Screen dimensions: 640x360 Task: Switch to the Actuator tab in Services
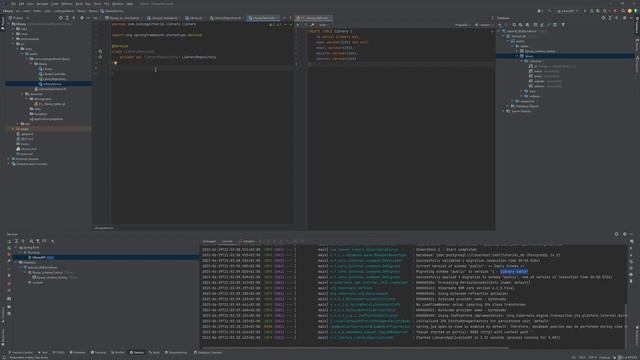[246, 241]
